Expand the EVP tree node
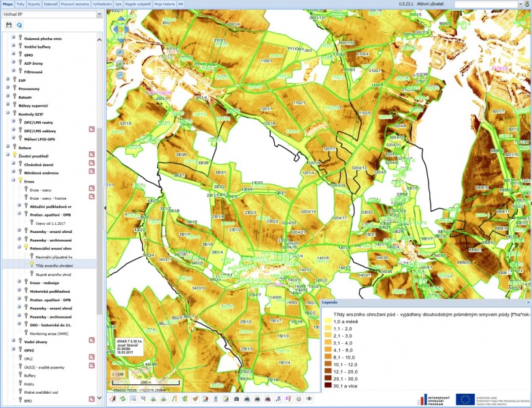This screenshot has height=408, width=532. click(x=7, y=80)
